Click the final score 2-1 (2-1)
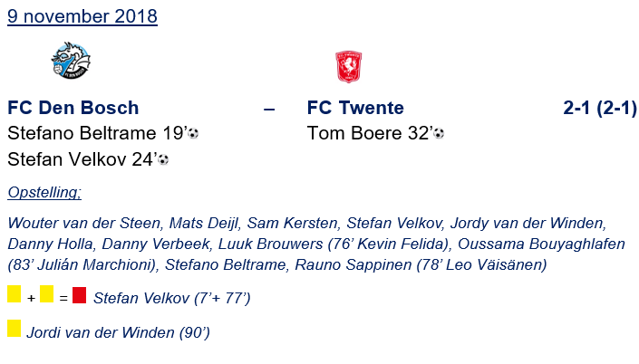 [x=599, y=108]
